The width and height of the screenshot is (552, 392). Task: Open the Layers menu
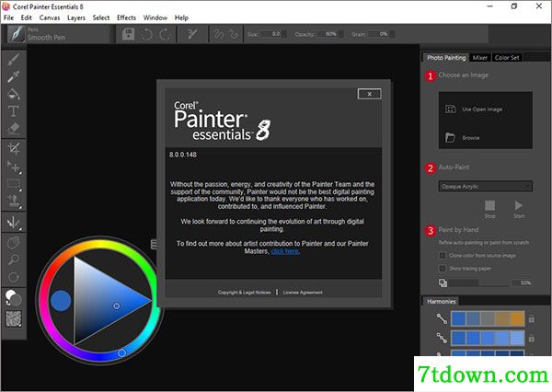76,17
